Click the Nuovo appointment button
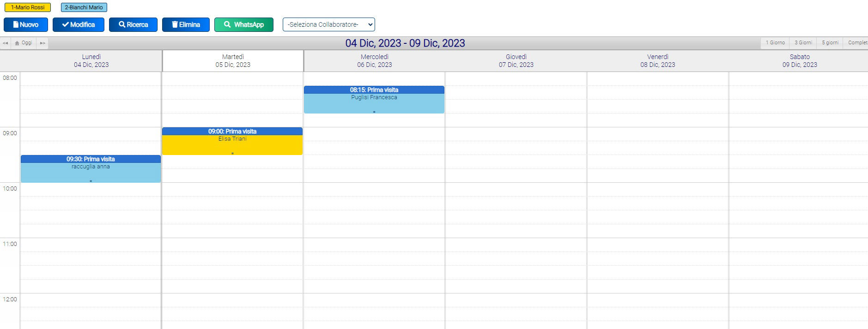This screenshot has width=868, height=329. (25, 24)
